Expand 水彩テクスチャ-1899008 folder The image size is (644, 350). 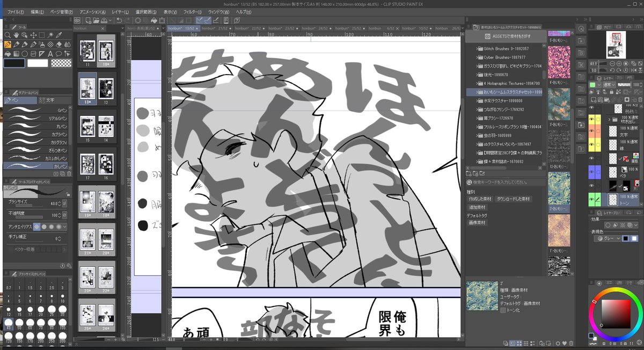point(478,101)
